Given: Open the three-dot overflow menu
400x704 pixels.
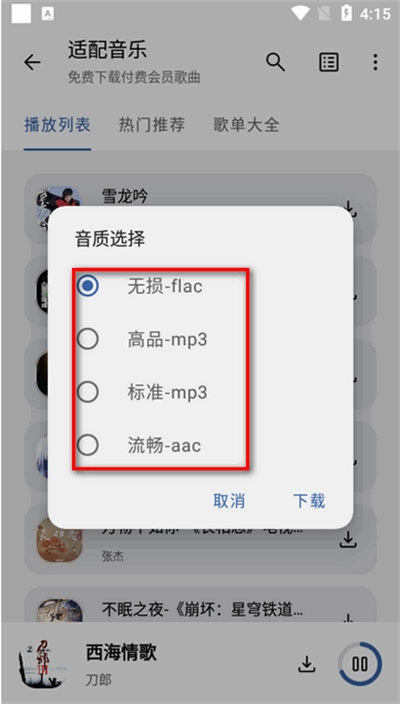Looking at the screenshot, I should pos(375,62).
